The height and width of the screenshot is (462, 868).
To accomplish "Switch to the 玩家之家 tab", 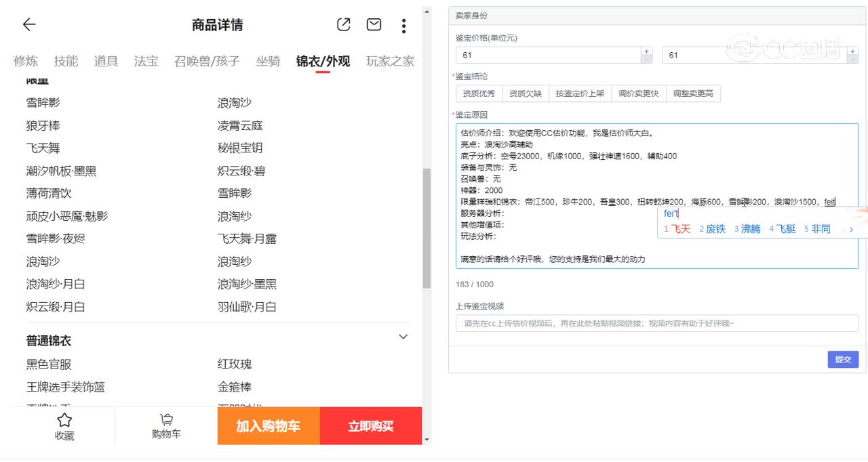I will coord(390,61).
